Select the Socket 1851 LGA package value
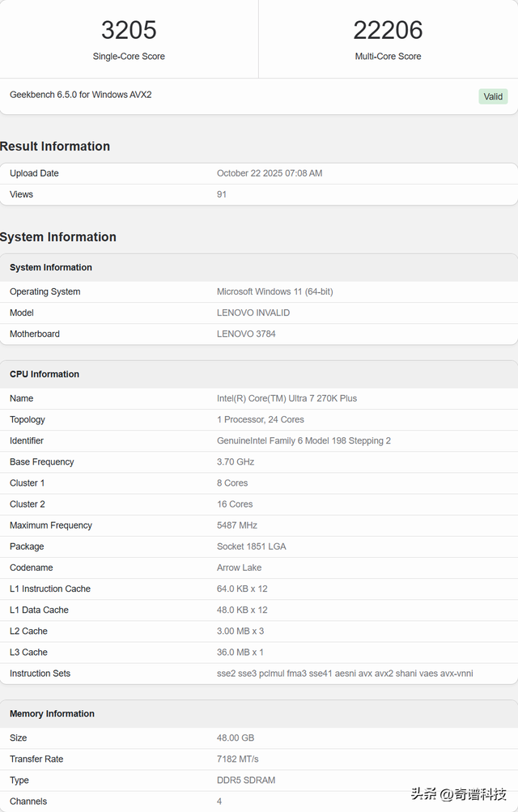This screenshot has width=518, height=812. (x=252, y=546)
